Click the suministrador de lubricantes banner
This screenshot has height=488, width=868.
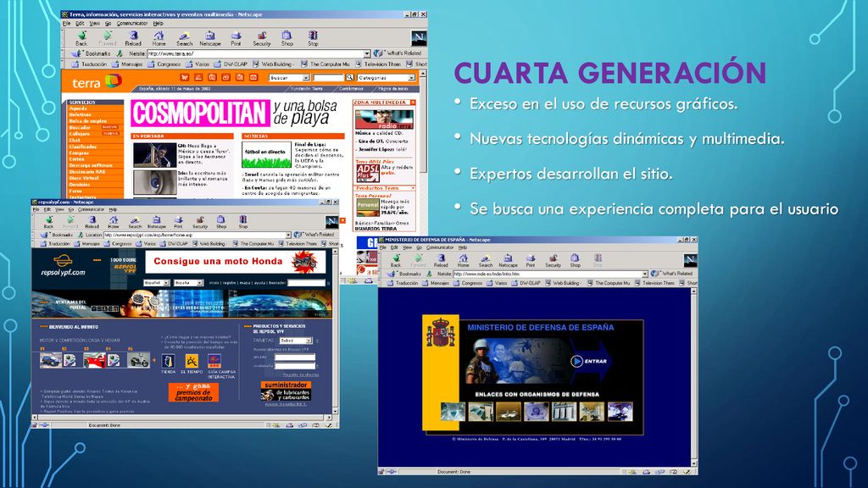point(286,391)
